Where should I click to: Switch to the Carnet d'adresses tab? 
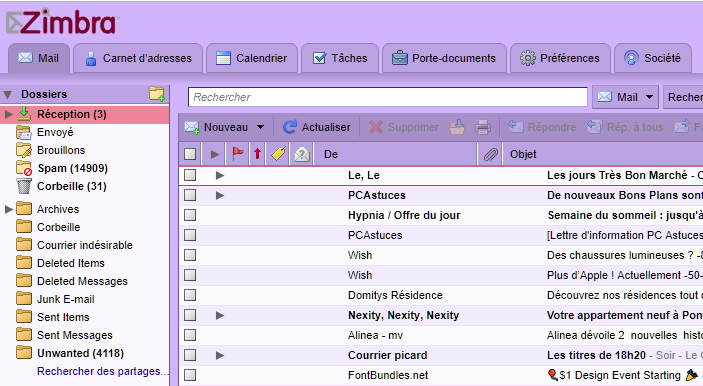click(x=138, y=58)
